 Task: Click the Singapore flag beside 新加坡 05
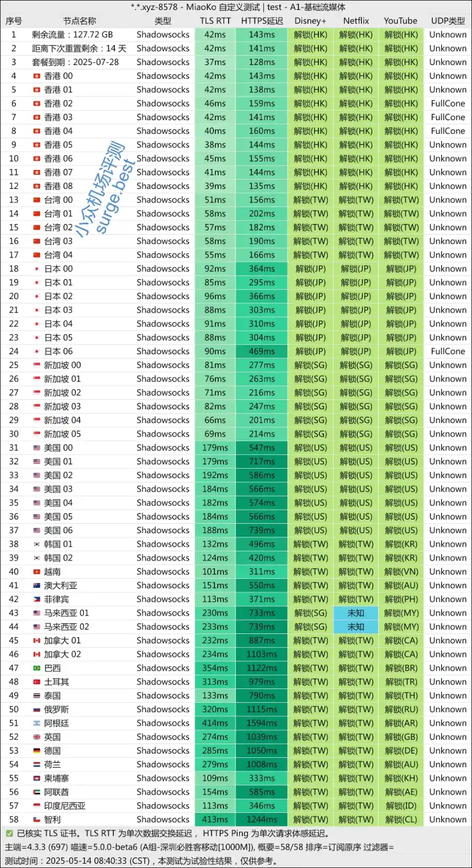coord(37,434)
